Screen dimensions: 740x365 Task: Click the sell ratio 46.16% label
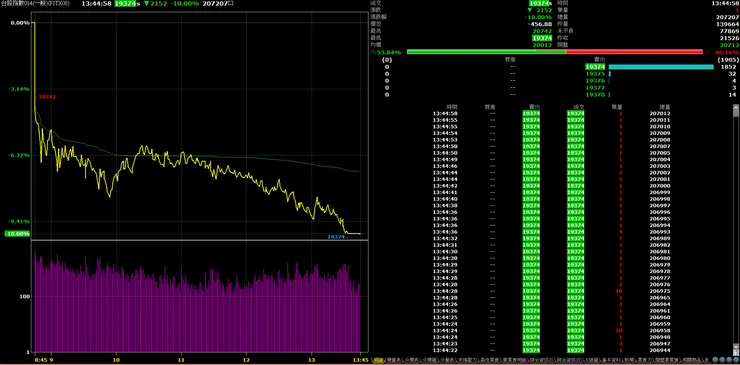pos(728,52)
